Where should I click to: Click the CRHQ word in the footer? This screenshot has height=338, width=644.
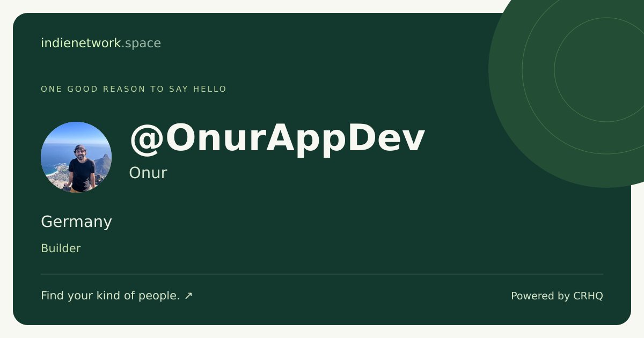pyautogui.click(x=588, y=296)
